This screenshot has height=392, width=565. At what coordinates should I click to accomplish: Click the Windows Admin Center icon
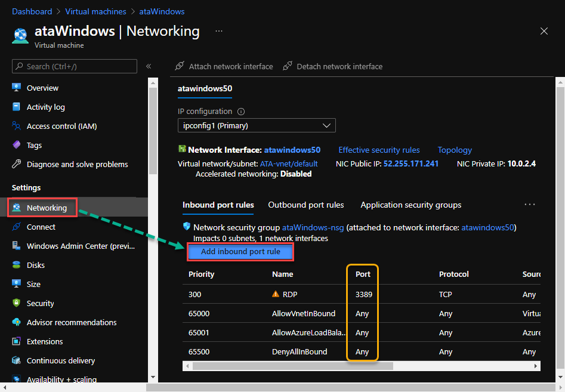tap(16, 246)
